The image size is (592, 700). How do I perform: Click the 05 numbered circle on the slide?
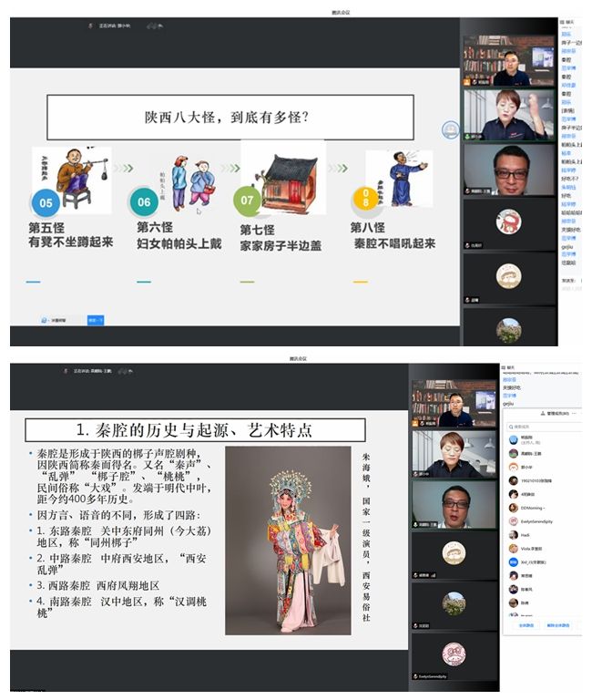(46, 202)
